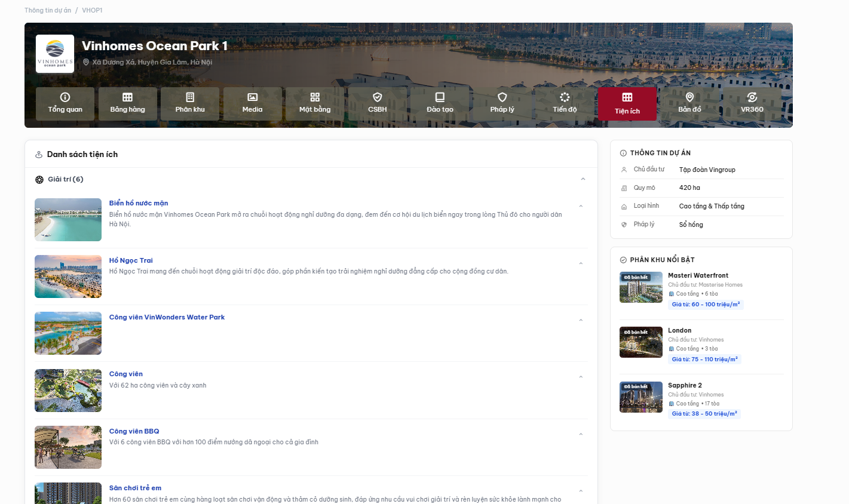
Task: Collapse the Biển hồ nước mặn item
Action: pos(581,207)
